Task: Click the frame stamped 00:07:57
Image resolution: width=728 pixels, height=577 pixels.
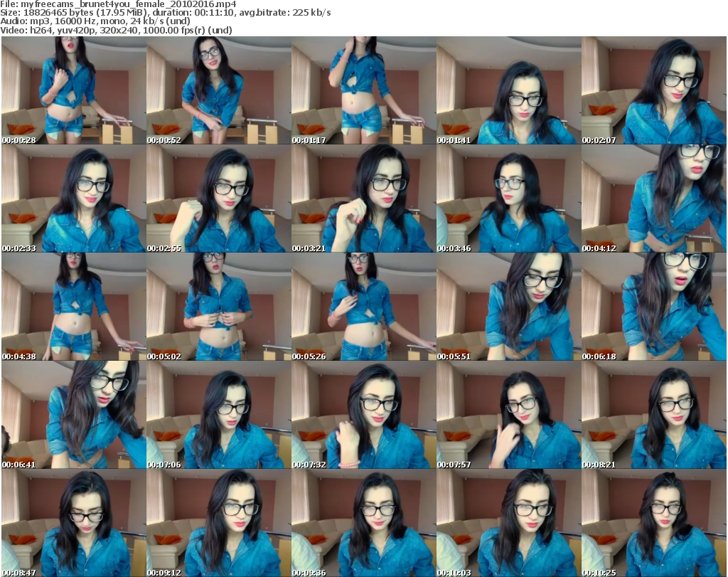Action: point(509,415)
